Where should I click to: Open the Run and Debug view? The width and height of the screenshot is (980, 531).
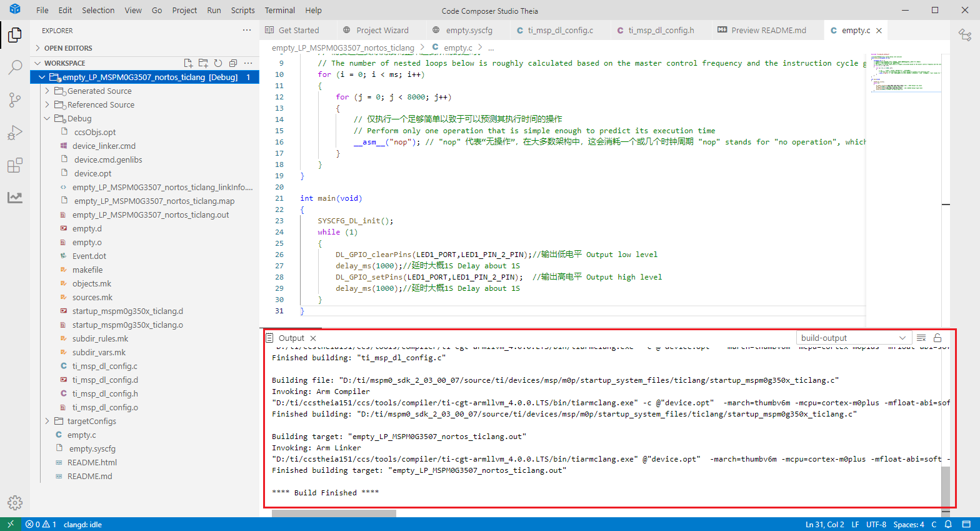pyautogui.click(x=15, y=133)
